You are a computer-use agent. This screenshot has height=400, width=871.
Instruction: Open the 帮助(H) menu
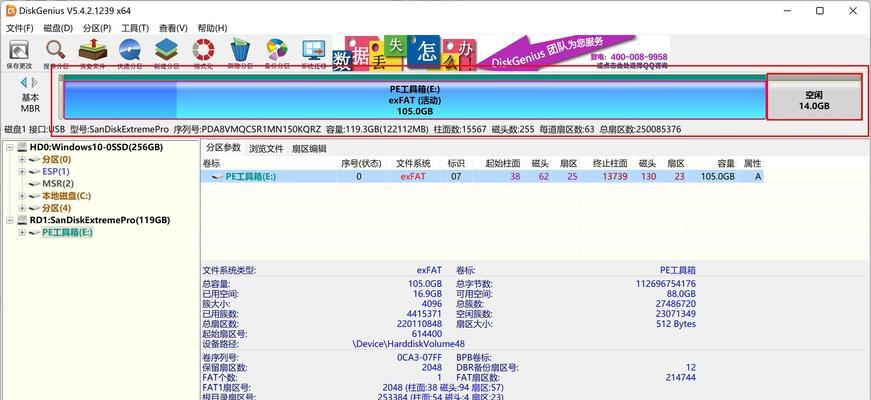[x=212, y=28]
